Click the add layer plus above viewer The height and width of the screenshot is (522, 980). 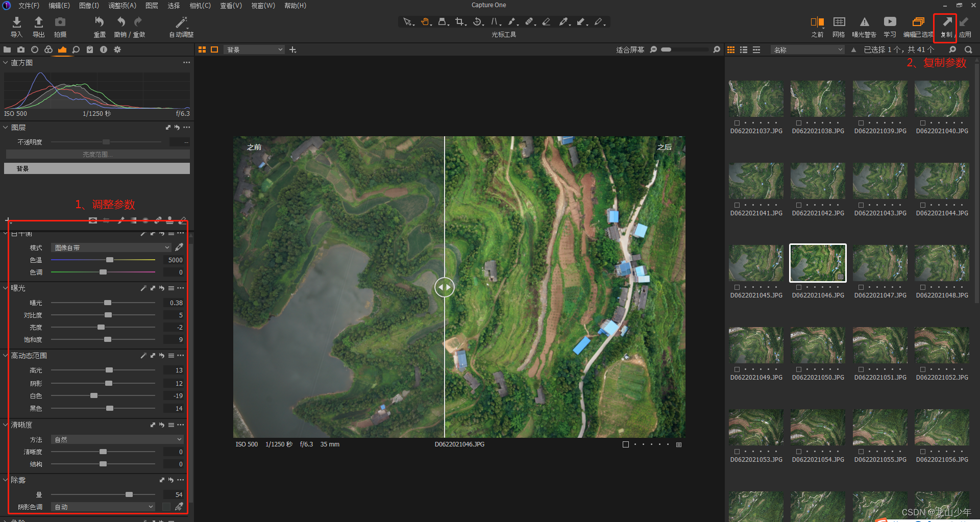292,49
